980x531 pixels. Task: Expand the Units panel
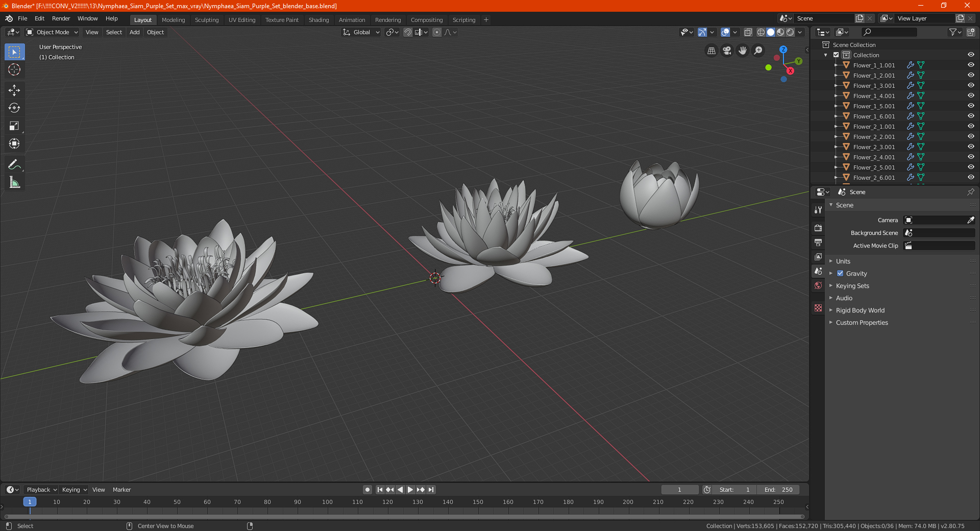843,261
